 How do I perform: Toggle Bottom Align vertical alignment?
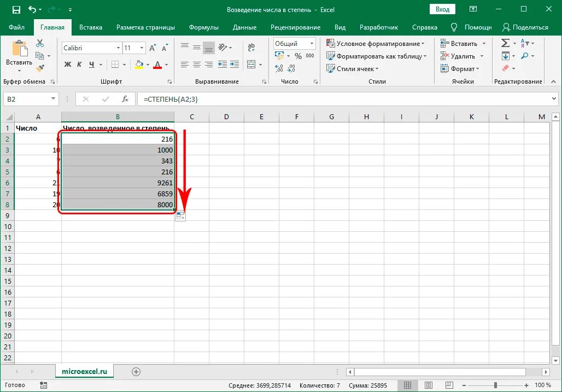[209, 48]
